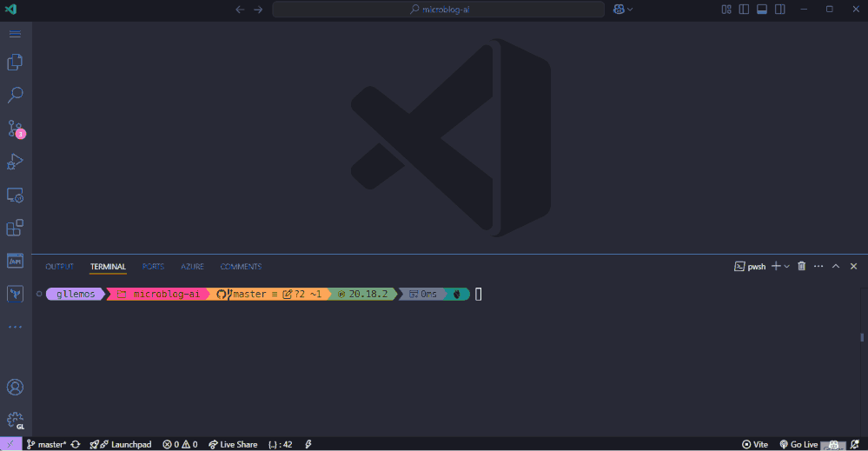Screen dimensions: 868x451
Task: Click the master* branch in status bar
Action: tap(47, 444)
